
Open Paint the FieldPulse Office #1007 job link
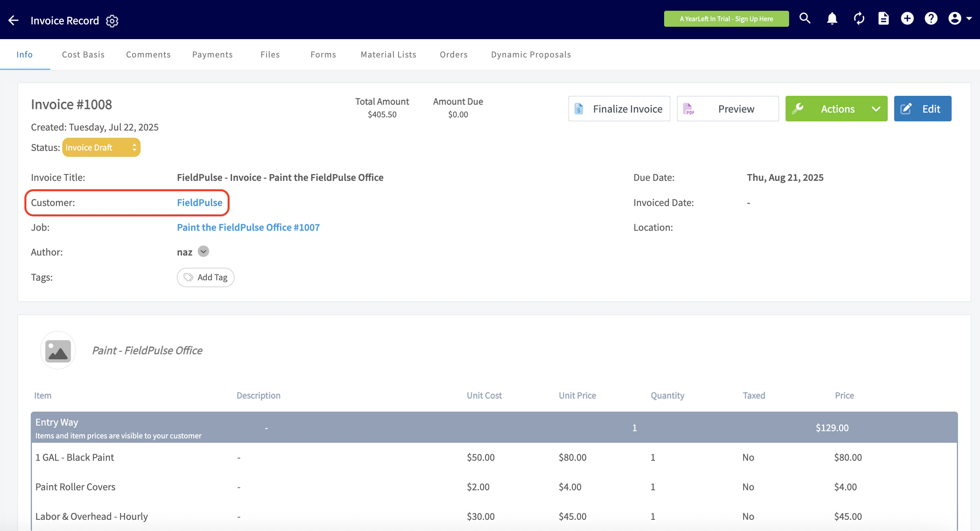(x=248, y=227)
